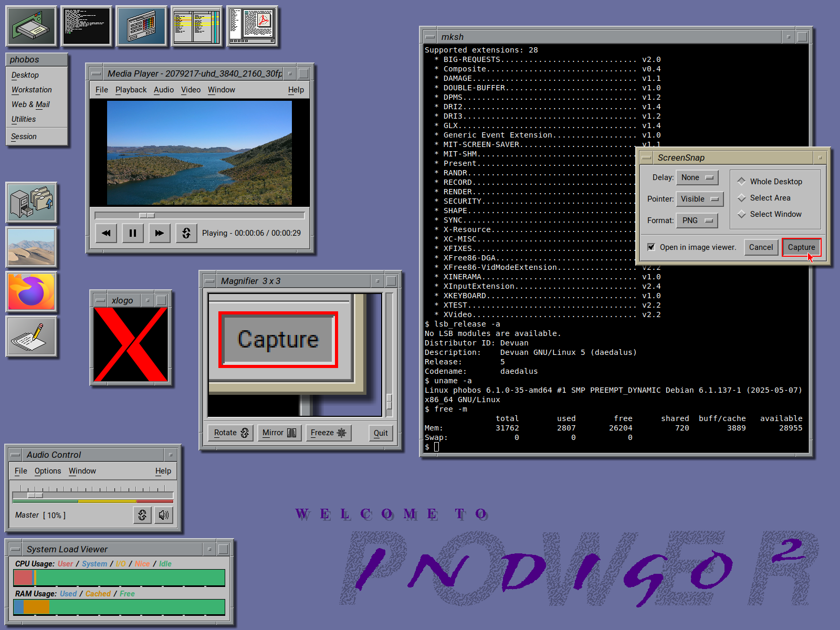The height and width of the screenshot is (630, 840).
Task: Select the Select Area capture mode
Action: (x=764, y=198)
